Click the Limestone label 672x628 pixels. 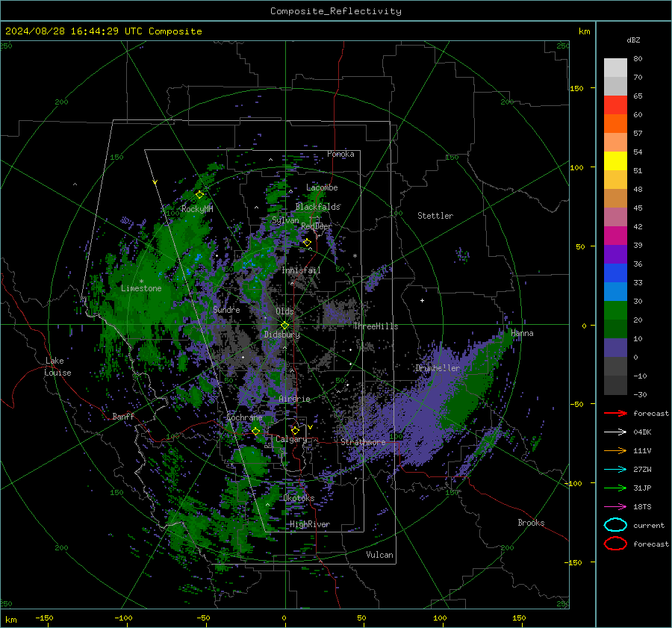(x=141, y=288)
